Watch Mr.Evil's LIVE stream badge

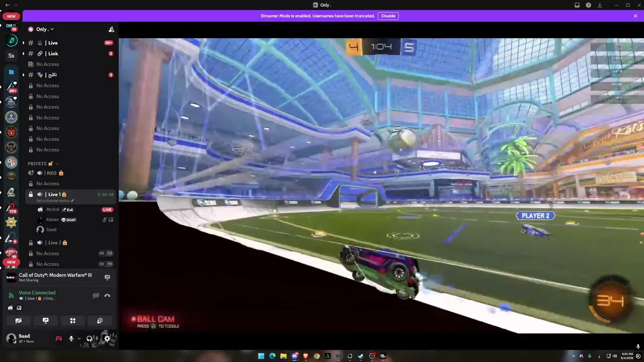(107, 210)
